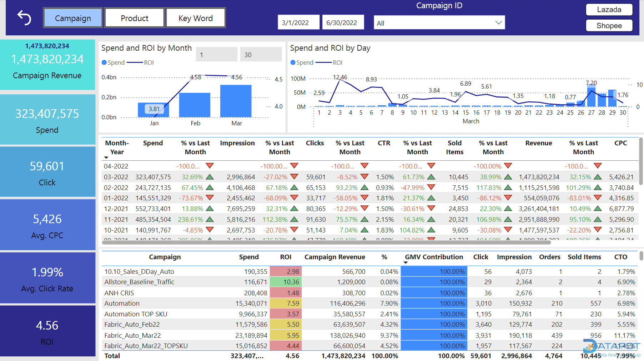
Task: Click the red down-arrow next to -73.67%
Action: tap(210, 197)
